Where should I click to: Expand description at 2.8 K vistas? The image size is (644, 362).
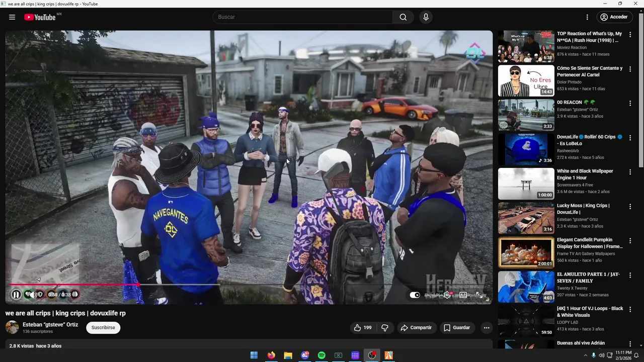(35, 346)
